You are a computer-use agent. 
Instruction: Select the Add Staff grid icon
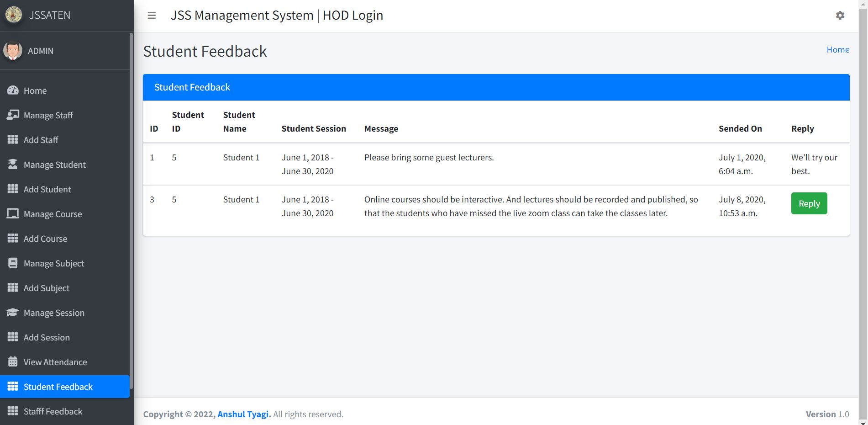(13, 140)
